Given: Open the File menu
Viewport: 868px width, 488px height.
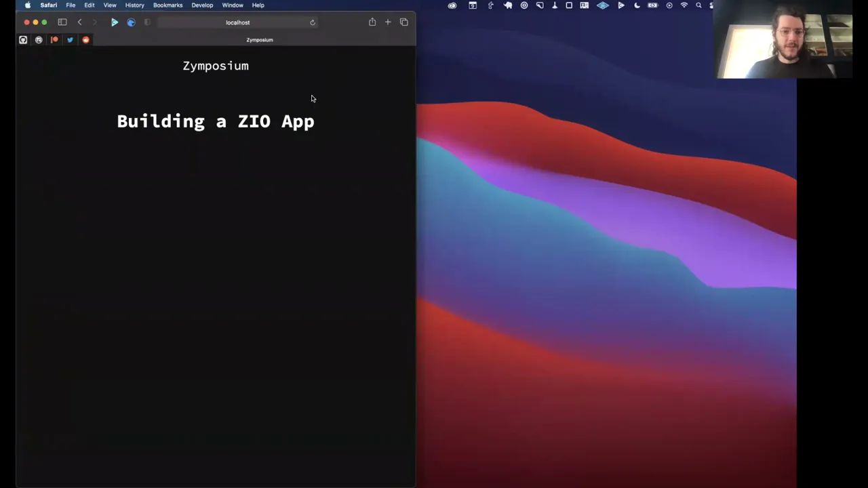Looking at the screenshot, I should 71,5.
